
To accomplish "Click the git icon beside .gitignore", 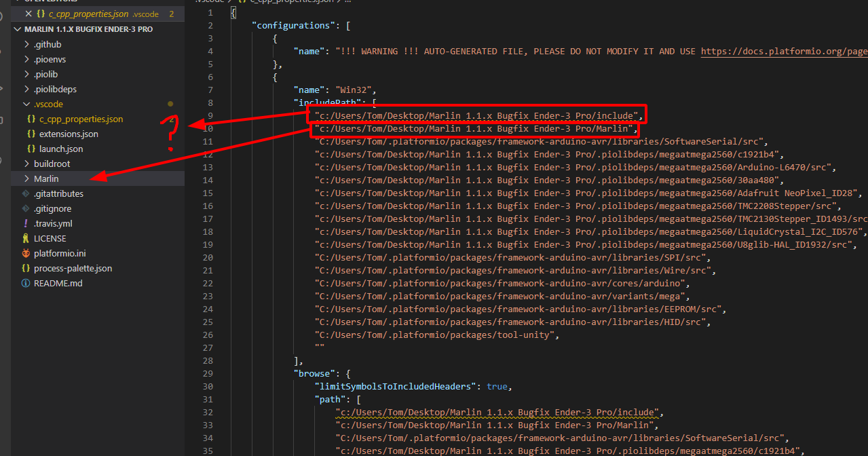I will [x=26, y=208].
